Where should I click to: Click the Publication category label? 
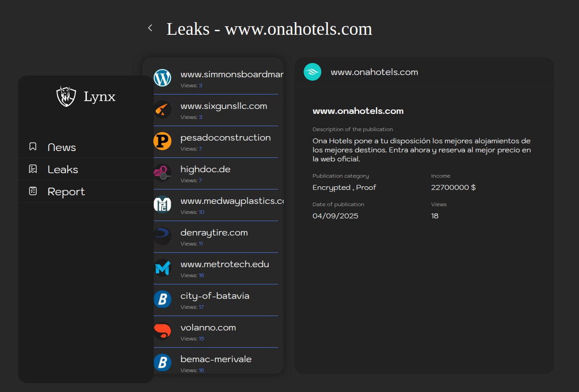pos(341,176)
